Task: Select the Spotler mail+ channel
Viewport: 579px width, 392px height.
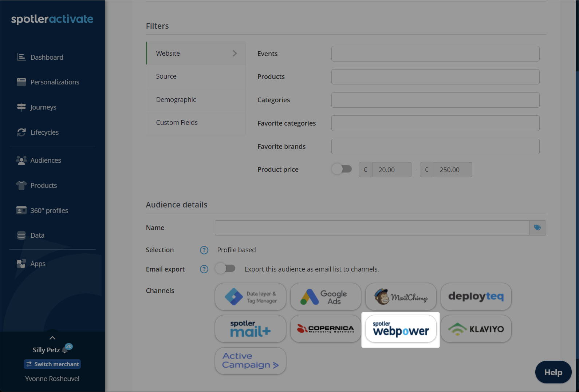Action: [x=251, y=329]
